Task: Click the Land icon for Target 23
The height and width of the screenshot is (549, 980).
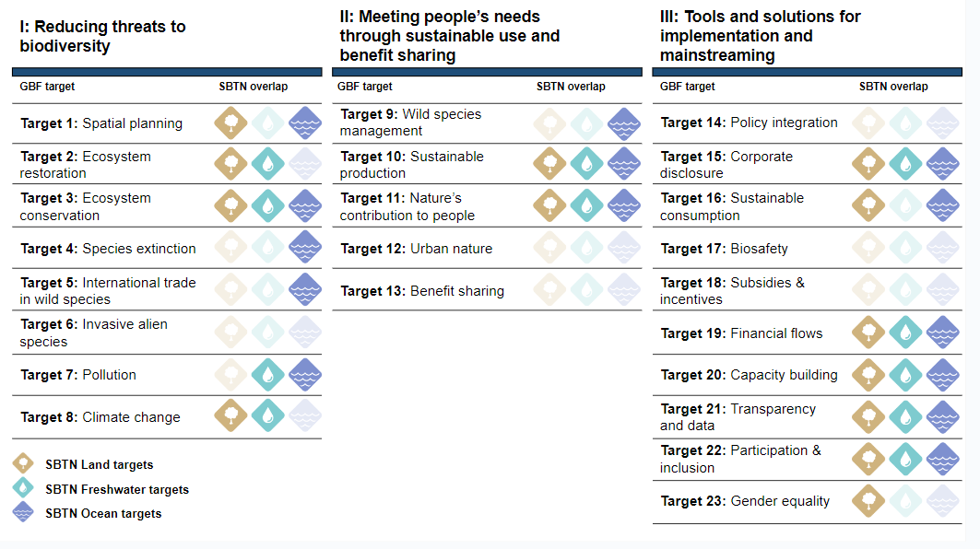Action: 869,500
